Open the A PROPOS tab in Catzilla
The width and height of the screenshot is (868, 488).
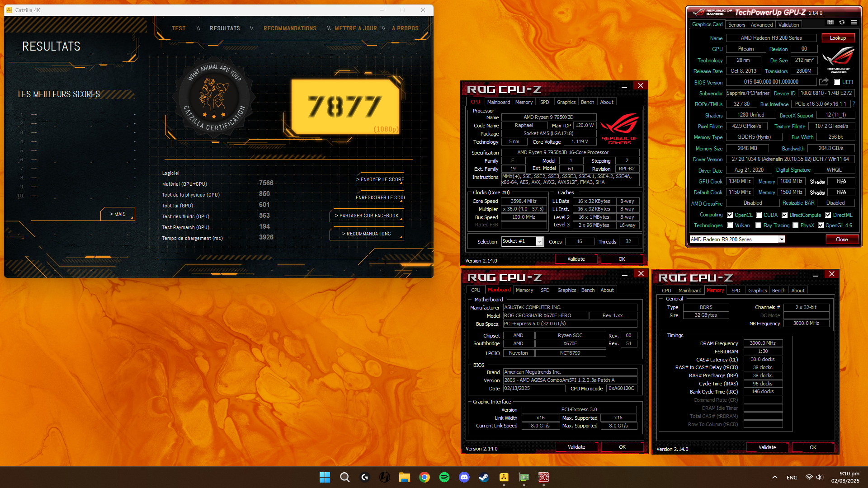[405, 28]
